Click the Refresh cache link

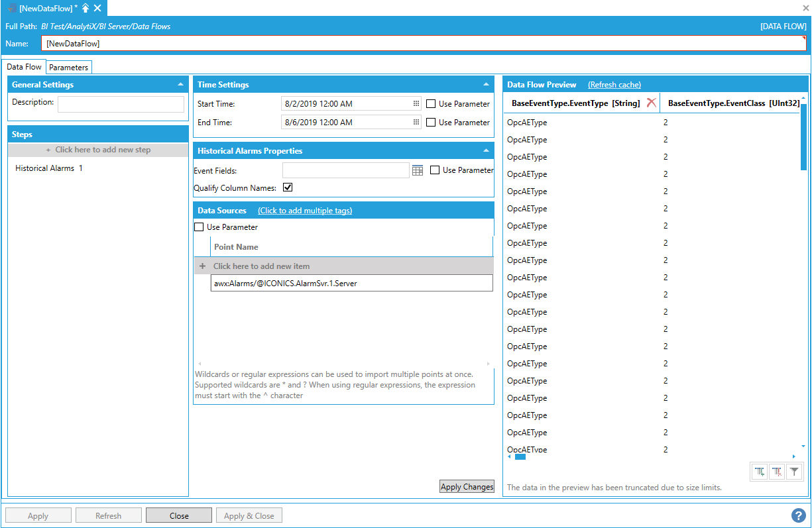coord(614,85)
